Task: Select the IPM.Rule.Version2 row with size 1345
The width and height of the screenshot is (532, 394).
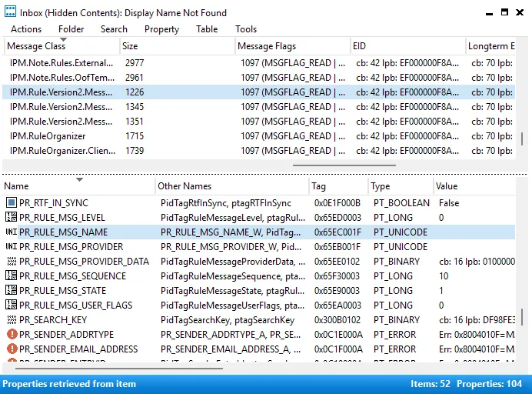Action: click(258, 107)
